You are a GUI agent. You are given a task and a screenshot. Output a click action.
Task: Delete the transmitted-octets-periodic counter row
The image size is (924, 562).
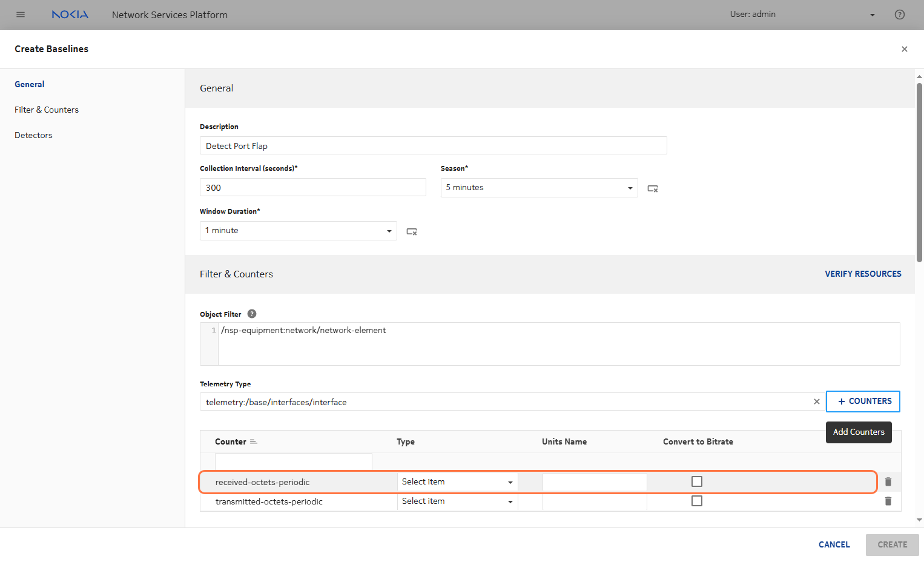[x=888, y=501]
